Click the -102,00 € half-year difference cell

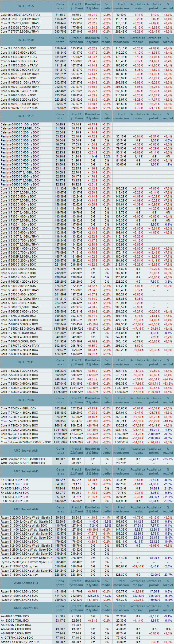click(154, 575)
